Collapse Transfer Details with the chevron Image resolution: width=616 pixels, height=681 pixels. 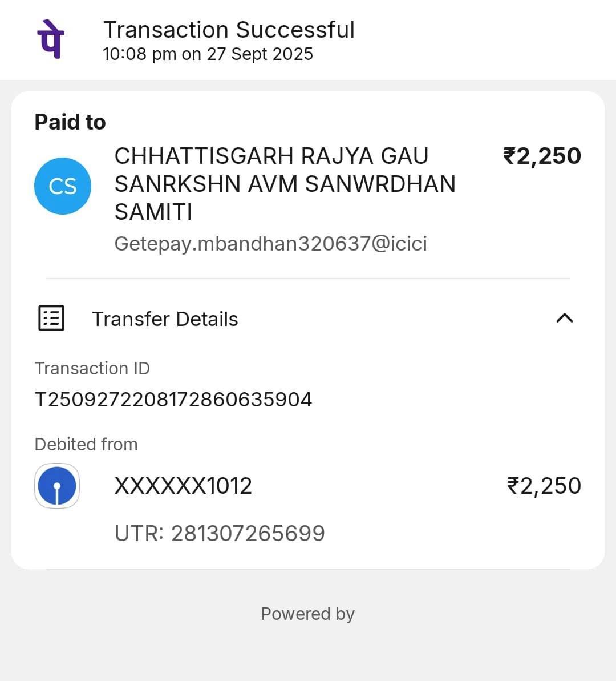pos(564,318)
